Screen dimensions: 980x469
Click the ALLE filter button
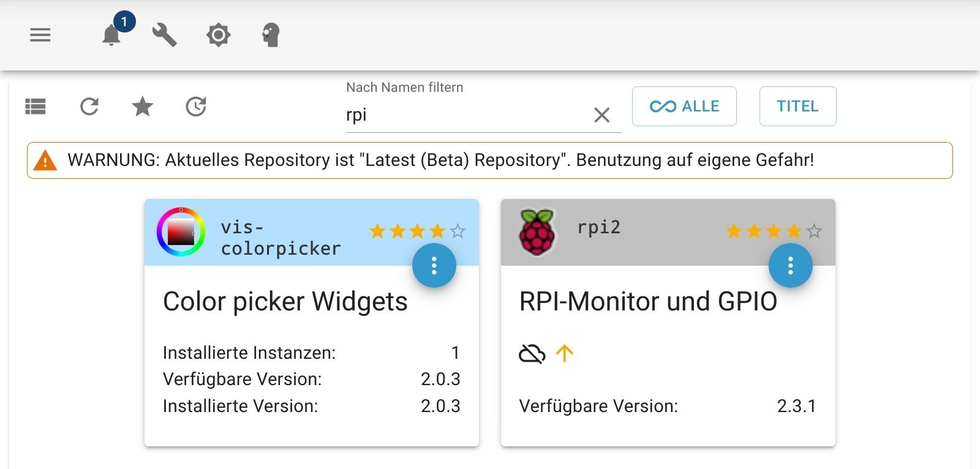coord(684,107)
